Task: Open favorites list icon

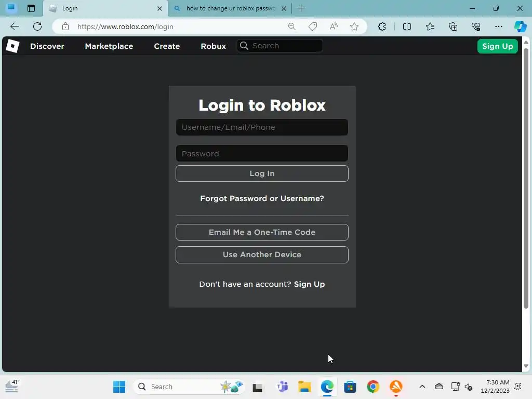Action: 430,26
